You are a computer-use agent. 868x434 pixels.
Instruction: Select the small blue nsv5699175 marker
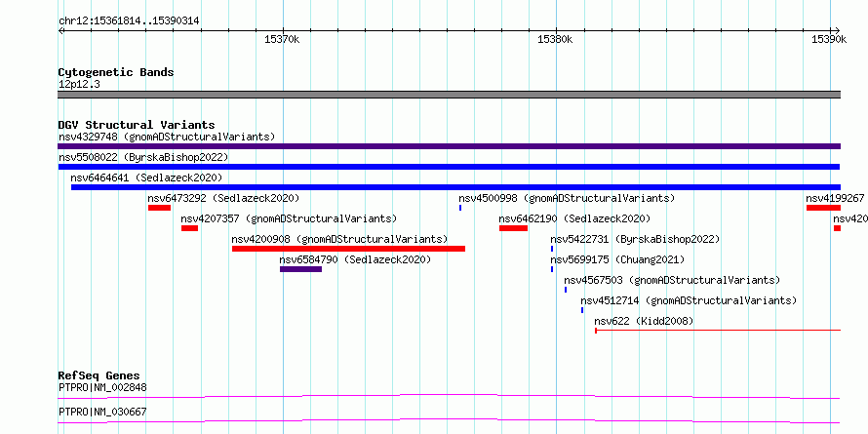(x=552, y=269)
